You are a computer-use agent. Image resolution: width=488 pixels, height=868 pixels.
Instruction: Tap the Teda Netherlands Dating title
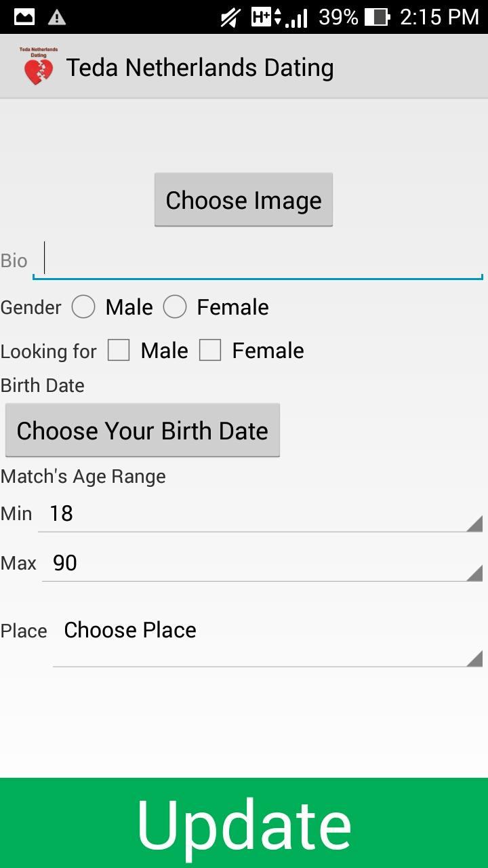point(200,68)
